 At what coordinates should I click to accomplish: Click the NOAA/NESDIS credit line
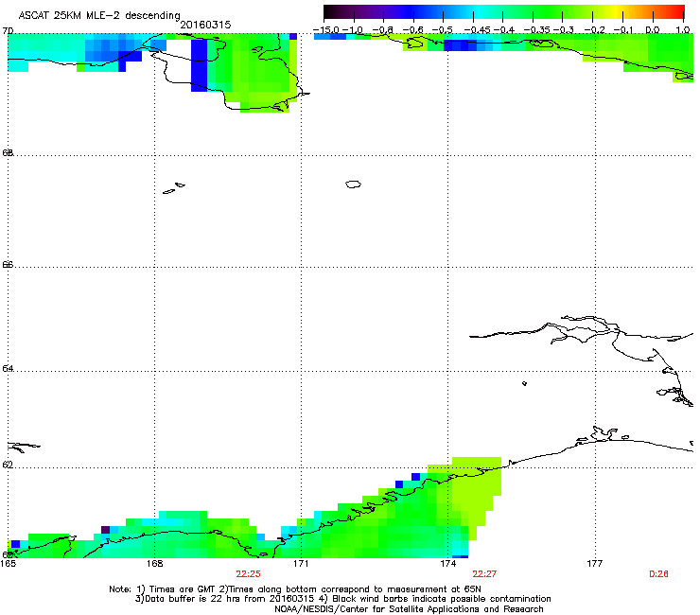pyautogui.click(x=409, y=609)
